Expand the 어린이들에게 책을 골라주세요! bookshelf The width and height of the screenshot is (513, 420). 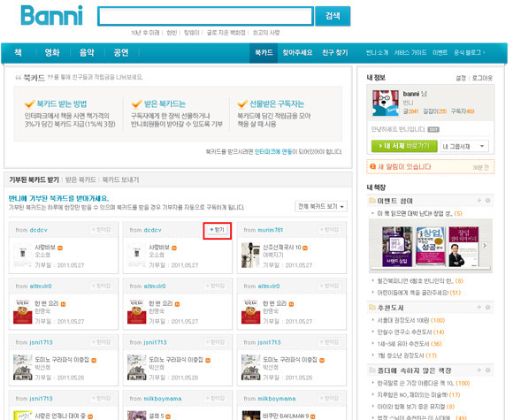(372, 293)
